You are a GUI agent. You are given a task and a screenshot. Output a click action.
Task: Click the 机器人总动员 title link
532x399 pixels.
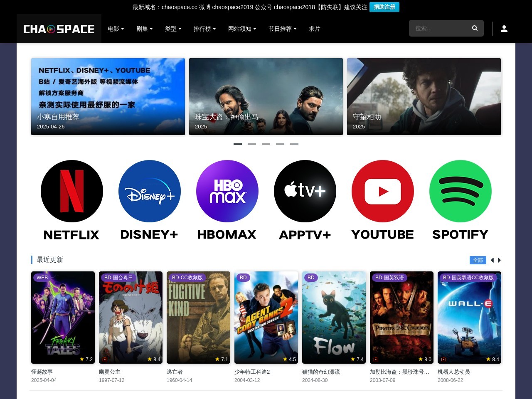pos(454,372)
